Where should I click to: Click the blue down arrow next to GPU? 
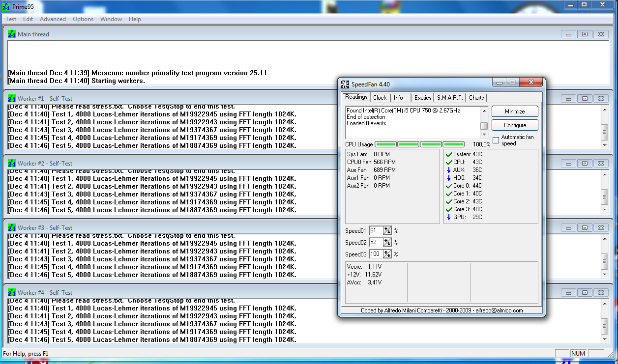(449, 217)
